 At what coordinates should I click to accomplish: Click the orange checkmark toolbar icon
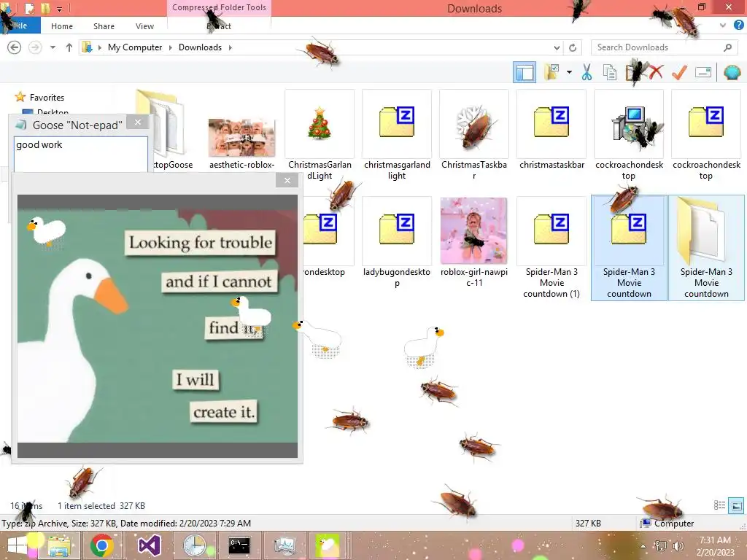[x=679, y=72]
